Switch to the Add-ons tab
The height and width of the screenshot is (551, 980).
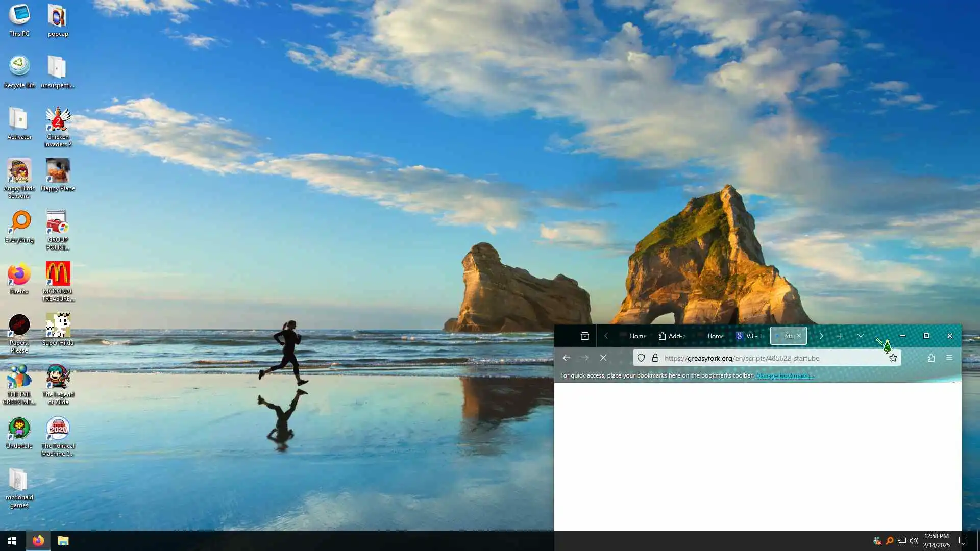tap(673, 336)
